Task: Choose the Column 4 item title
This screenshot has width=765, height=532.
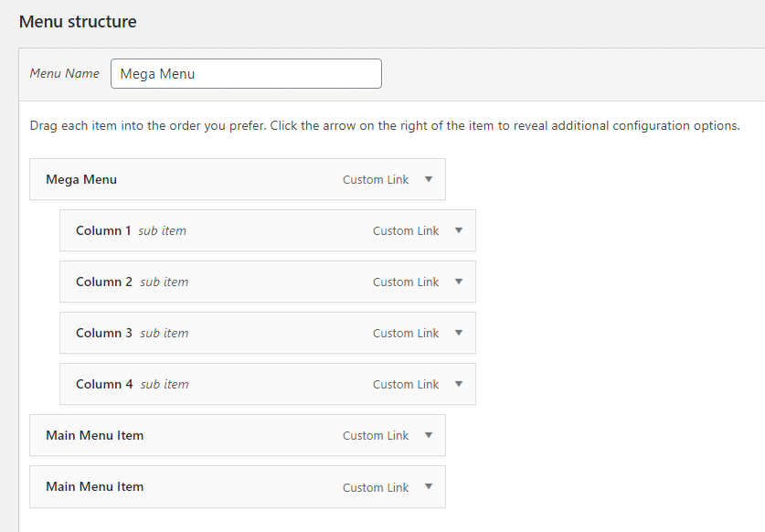Action: point(104,384)
